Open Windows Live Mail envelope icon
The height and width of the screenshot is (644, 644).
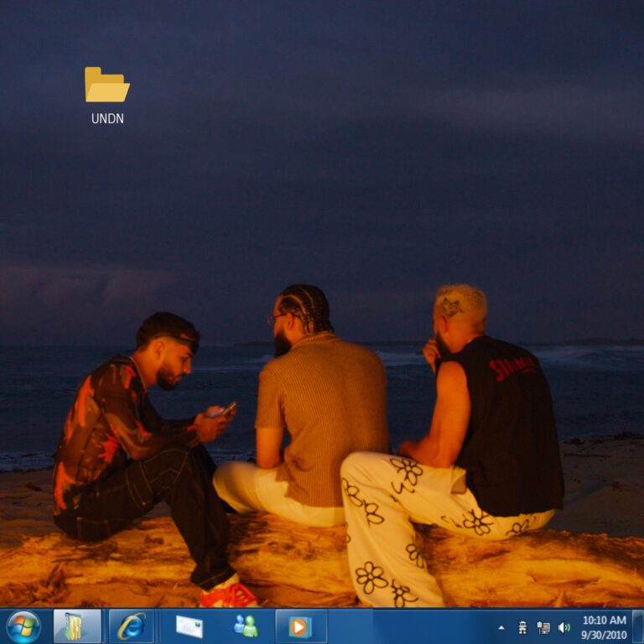click(189, 626)
